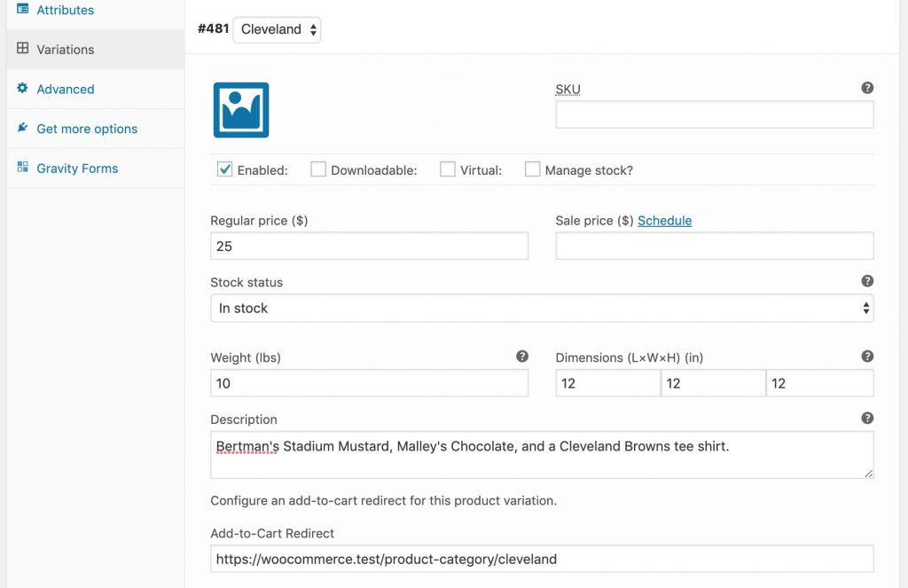Show help tooltip for SKU

pyautogui.click(x=867, y=88)
